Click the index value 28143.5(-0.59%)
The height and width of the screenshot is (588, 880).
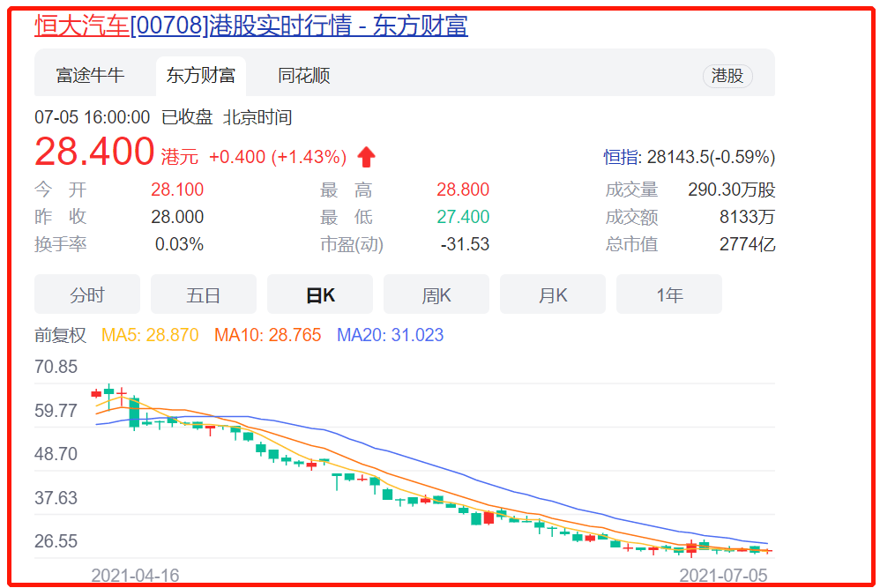coord(711,157)
